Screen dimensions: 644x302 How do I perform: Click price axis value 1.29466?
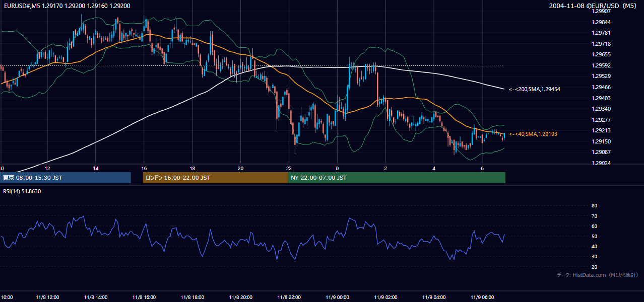[x=601, y=87]
